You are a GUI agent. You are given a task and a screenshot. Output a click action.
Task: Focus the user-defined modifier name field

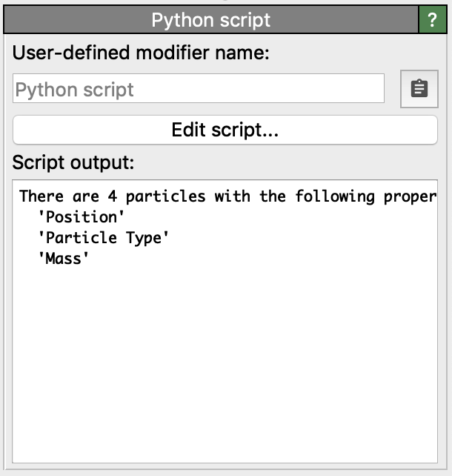199,90
